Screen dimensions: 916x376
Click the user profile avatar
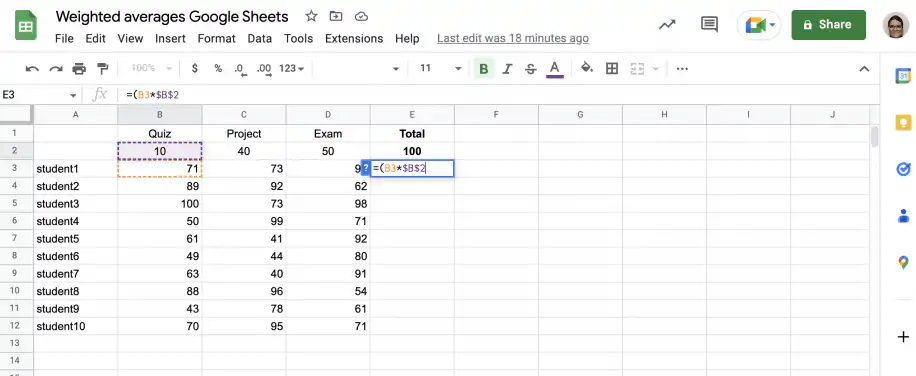coord(896,25)
